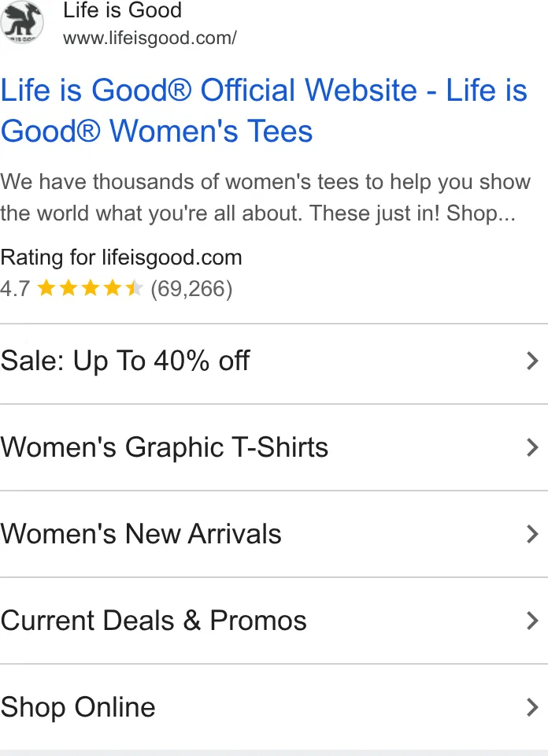Screen dimensions: 548x756
Task: Click the www.lifeisgood.com URL text
Action: pos(150,38)
